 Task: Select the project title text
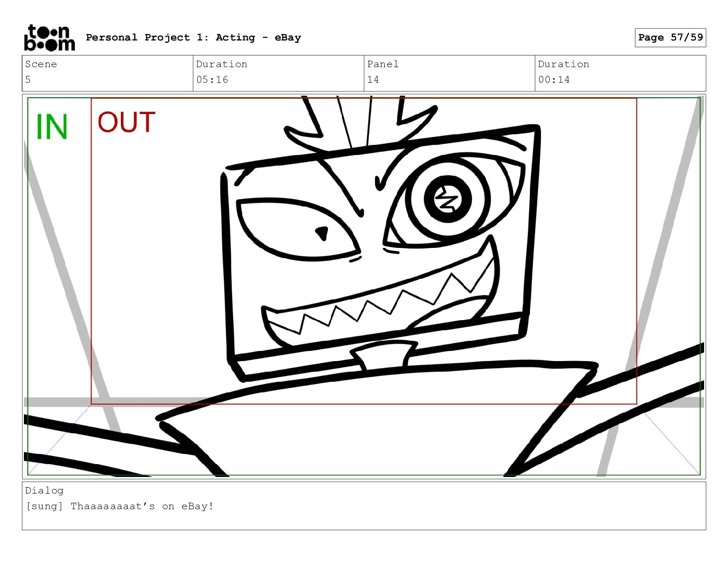(x=193, y=38)
